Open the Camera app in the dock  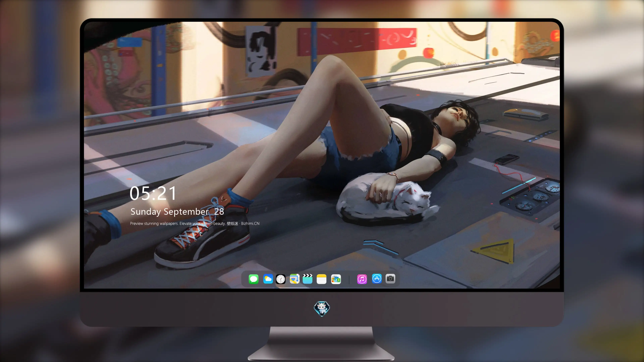pyautogui.click(x=390, y=279)
